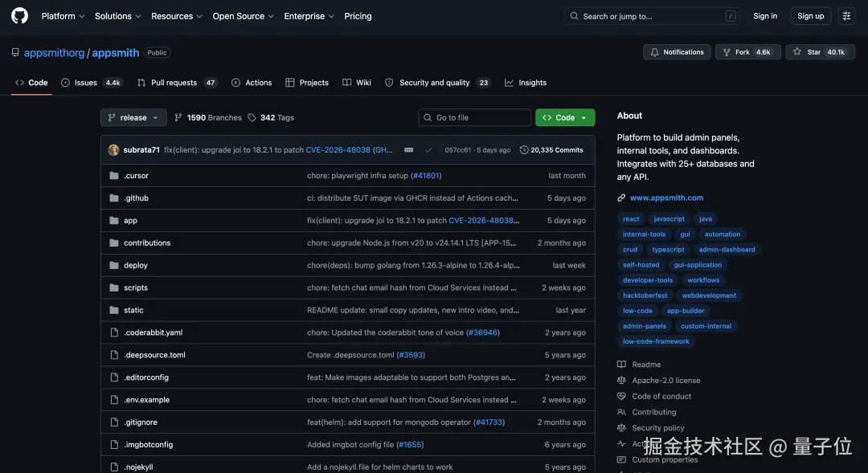Image resolution: width=868 pixels, height=473 pixels.
Task: Open the contributions folder icon
Action: click(x=114, y=243)
